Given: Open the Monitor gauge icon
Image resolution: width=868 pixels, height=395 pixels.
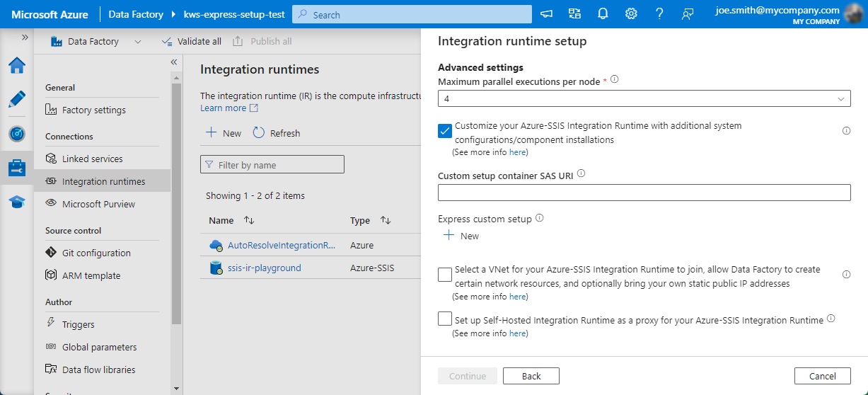Looking at the screenshot, I should click(17, 134).
